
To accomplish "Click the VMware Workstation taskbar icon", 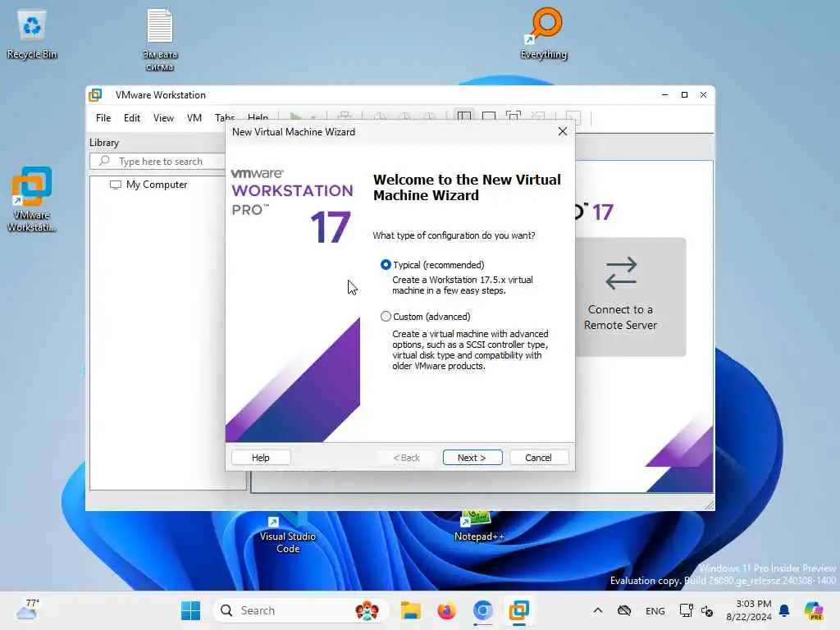I will (x=518, y=610).
